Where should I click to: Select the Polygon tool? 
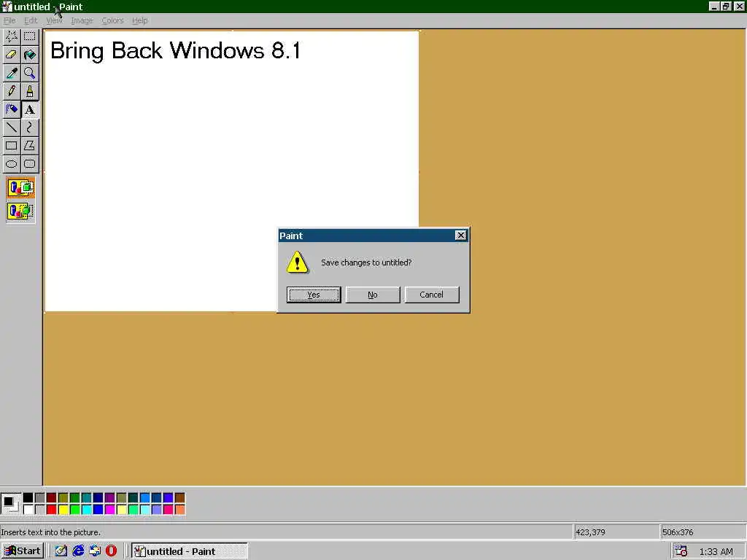(29, 146)
